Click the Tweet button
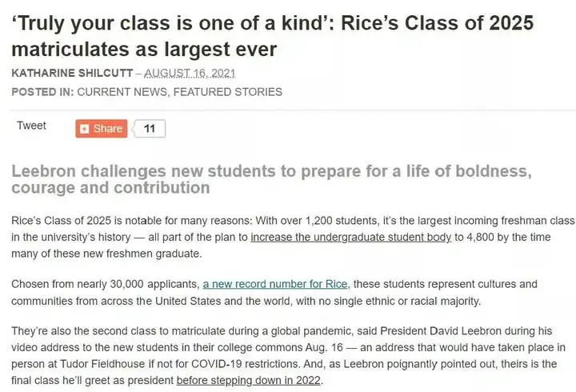Viewport: 576px width, 392px height. point(31,126)
